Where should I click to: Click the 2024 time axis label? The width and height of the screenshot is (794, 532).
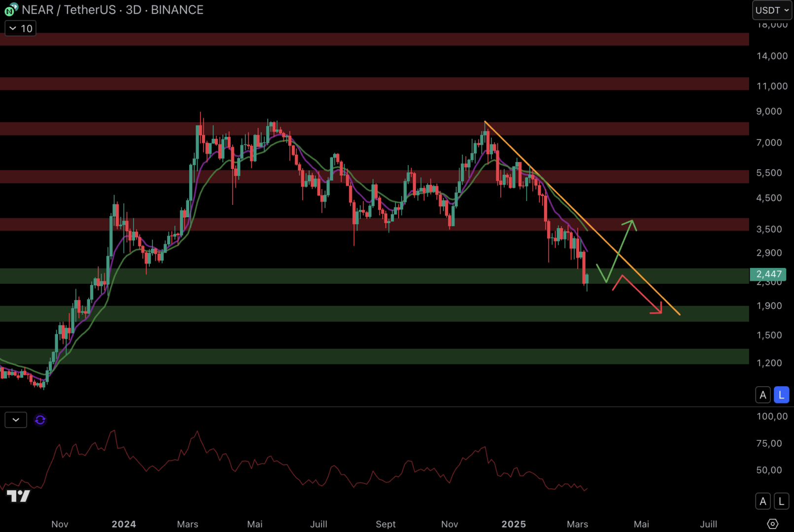tap(124, 524)
